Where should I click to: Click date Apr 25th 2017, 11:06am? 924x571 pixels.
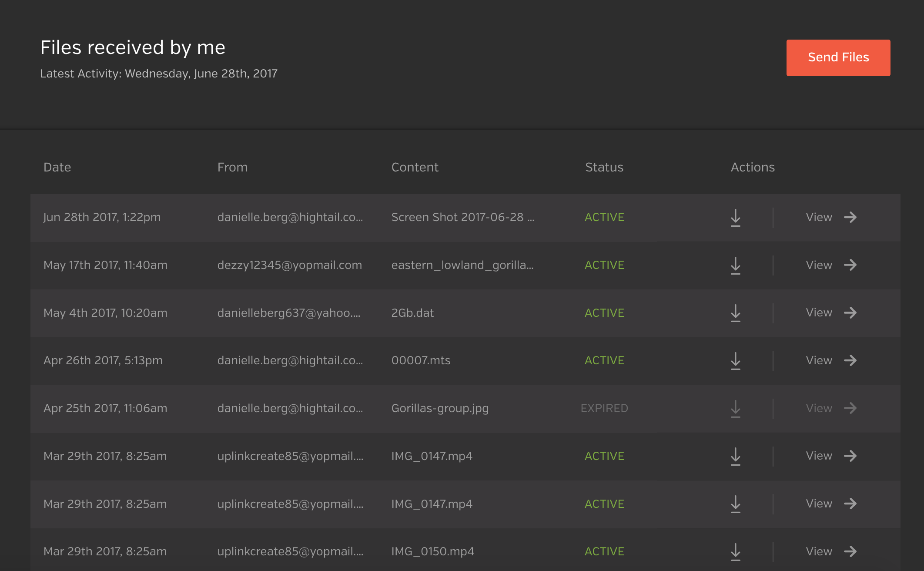pyautogui.click(x=105, y=408)
